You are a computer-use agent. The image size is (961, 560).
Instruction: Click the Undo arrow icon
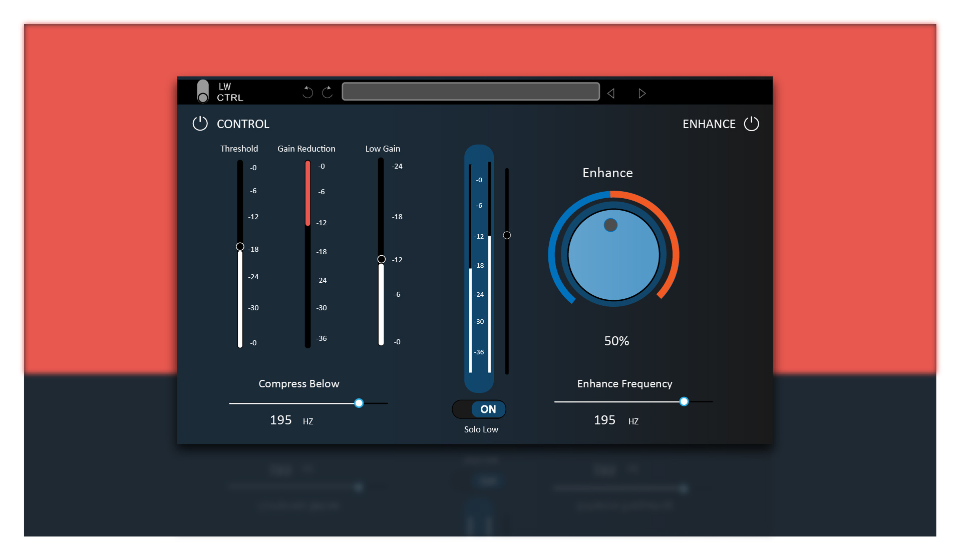(307, 92)
